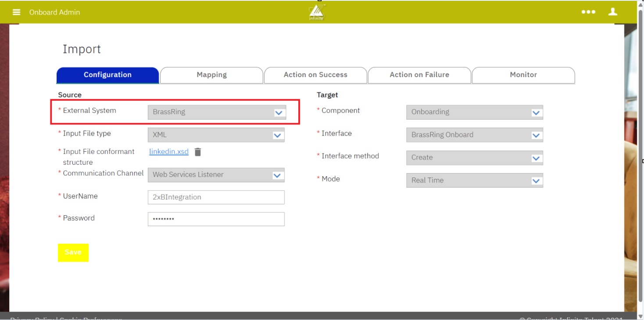Open the user profile icon

[613, 12]
